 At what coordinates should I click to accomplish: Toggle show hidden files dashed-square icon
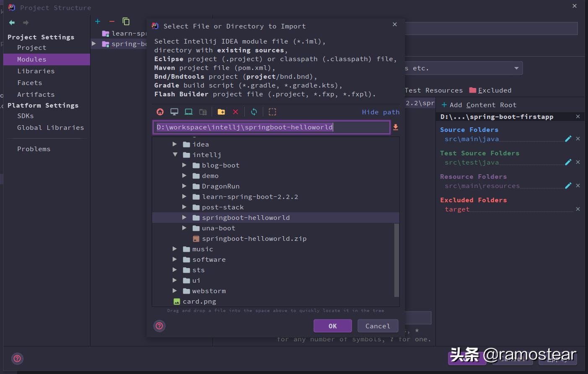click(272, 112)
